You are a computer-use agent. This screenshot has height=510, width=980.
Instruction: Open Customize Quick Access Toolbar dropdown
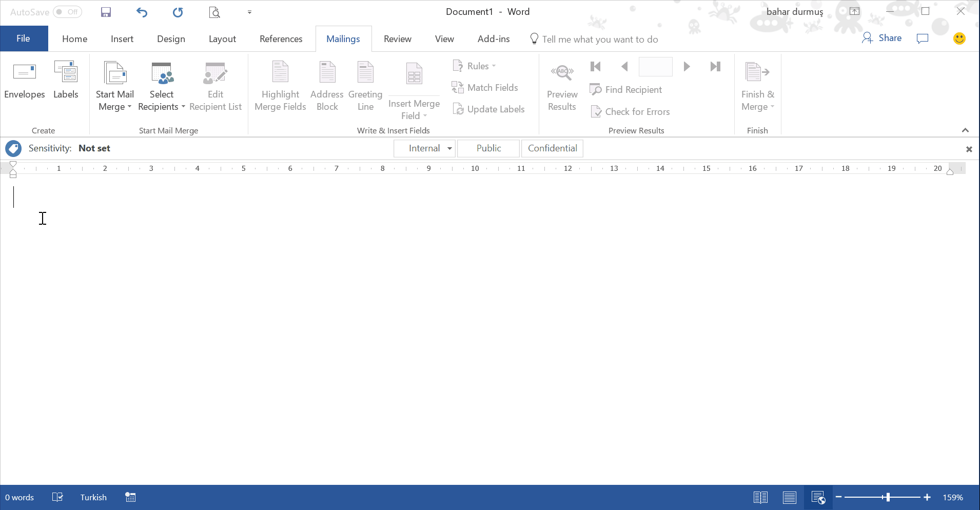249,12
